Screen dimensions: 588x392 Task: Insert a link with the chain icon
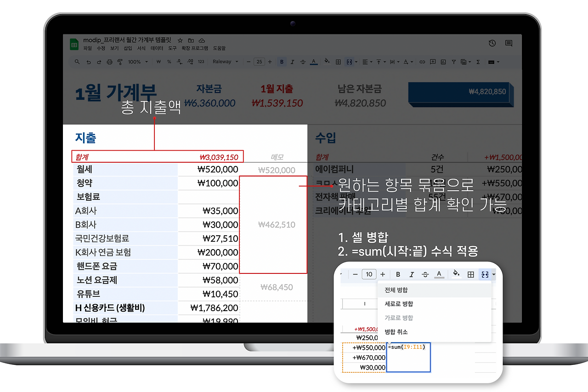coord(422,62)
